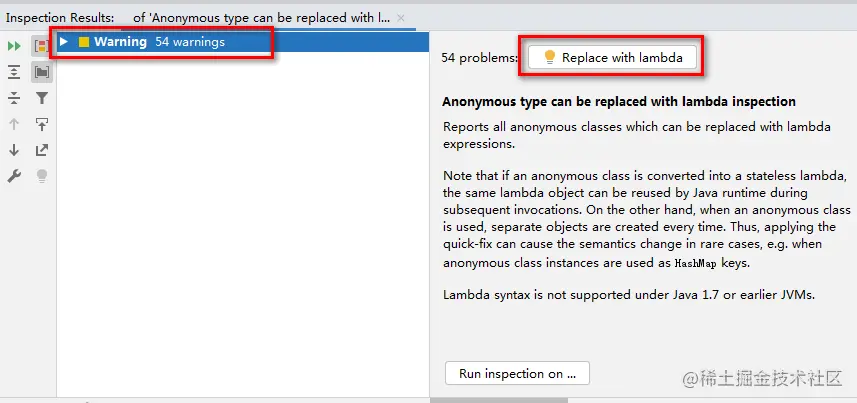Toggle the filter resolved items funnel
This screenshot has height=403, width=857.
click(x=41, y=98)
